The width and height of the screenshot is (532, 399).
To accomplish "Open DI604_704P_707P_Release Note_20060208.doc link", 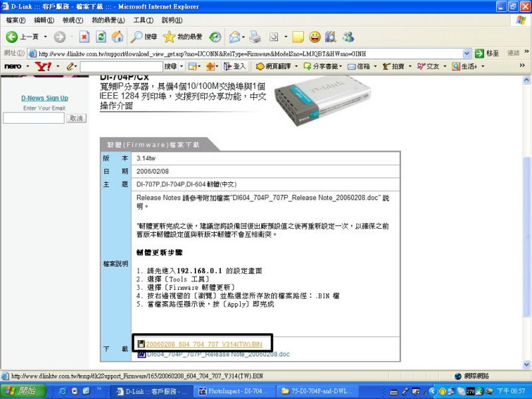I will (218, 354).
